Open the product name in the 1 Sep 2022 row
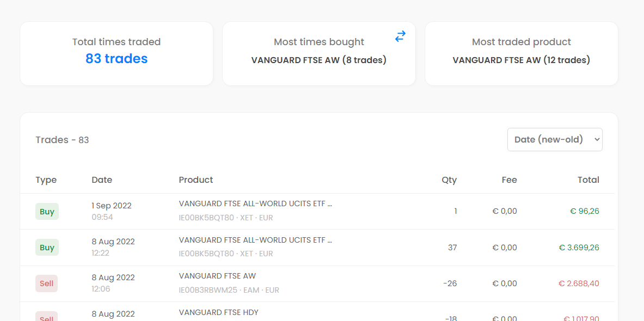The height and width of the screenshot is (321, 644). click(255, 204)
